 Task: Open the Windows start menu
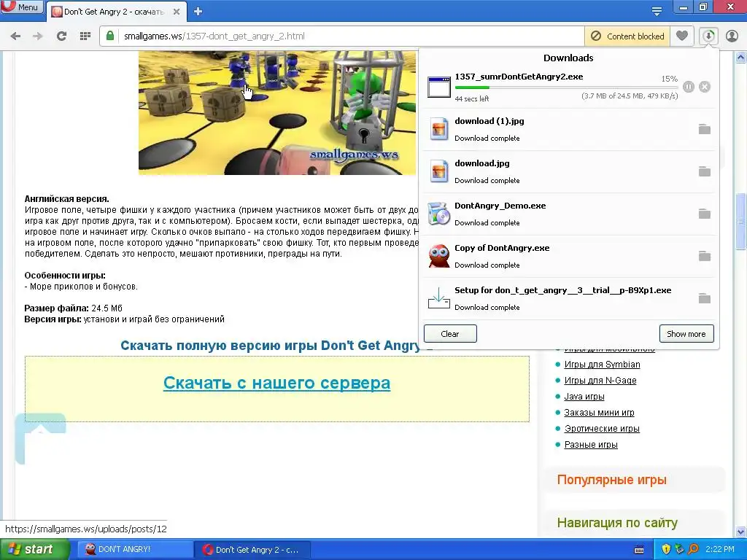pos(34,549)
